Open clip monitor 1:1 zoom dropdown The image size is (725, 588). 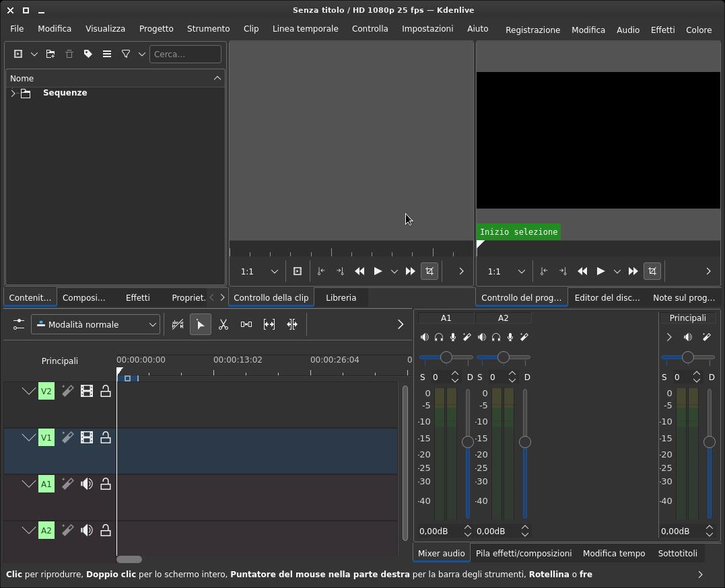tap(259, 271)
